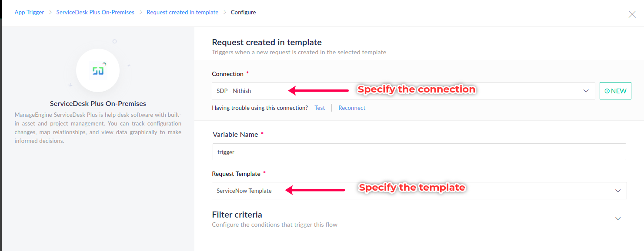Focus the Variable Name input field

(x=419, y=152)
